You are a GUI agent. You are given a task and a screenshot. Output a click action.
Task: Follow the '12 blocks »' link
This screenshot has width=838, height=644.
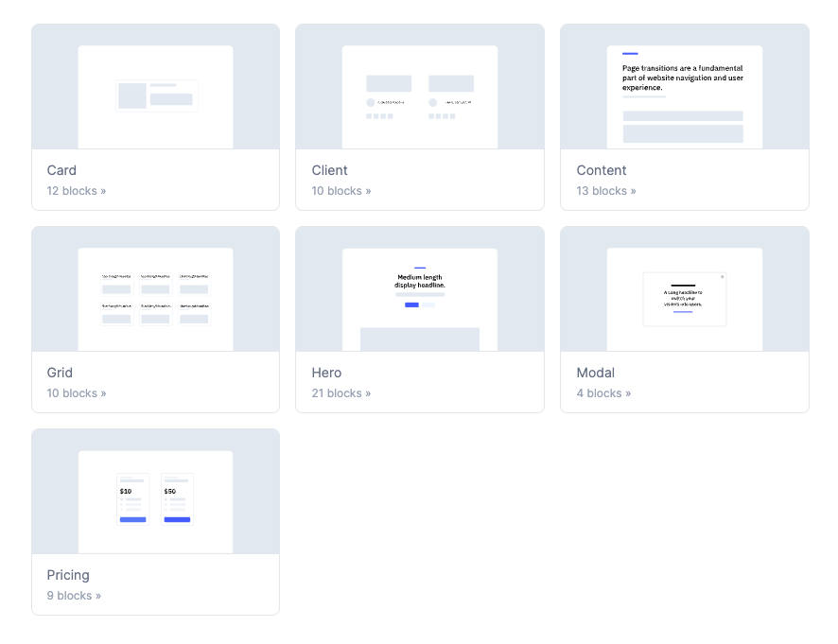coord(77,191)
